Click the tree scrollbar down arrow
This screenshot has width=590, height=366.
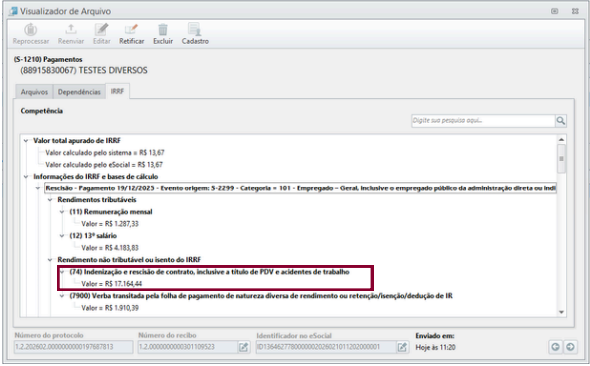[x=561, y=312]
